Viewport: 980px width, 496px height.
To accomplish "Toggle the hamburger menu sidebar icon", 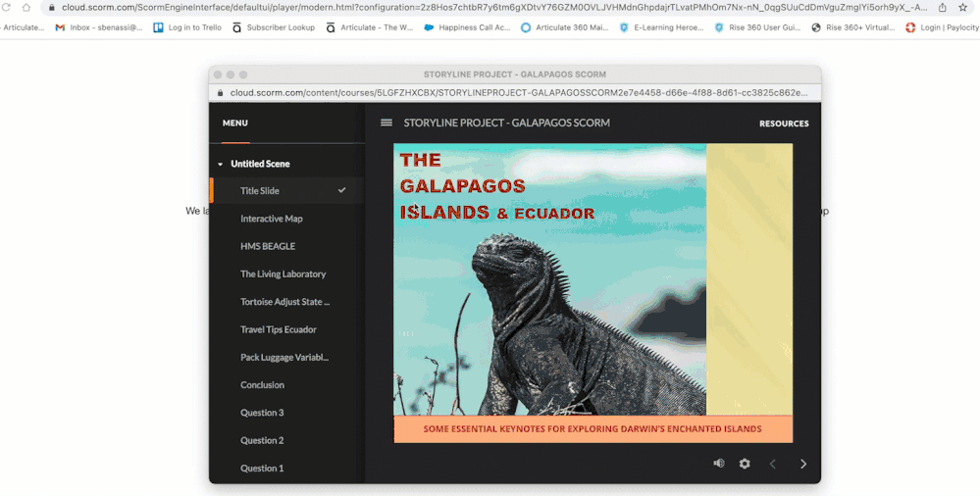I will tap(387, 123).
